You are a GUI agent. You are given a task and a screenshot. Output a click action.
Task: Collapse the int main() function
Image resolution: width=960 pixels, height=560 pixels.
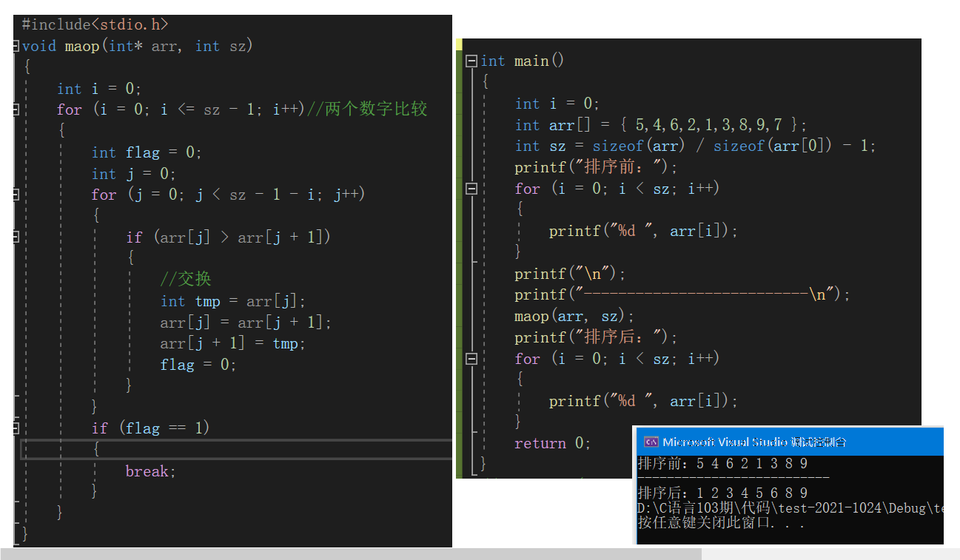pyautogui.click(x=471, y=61)
